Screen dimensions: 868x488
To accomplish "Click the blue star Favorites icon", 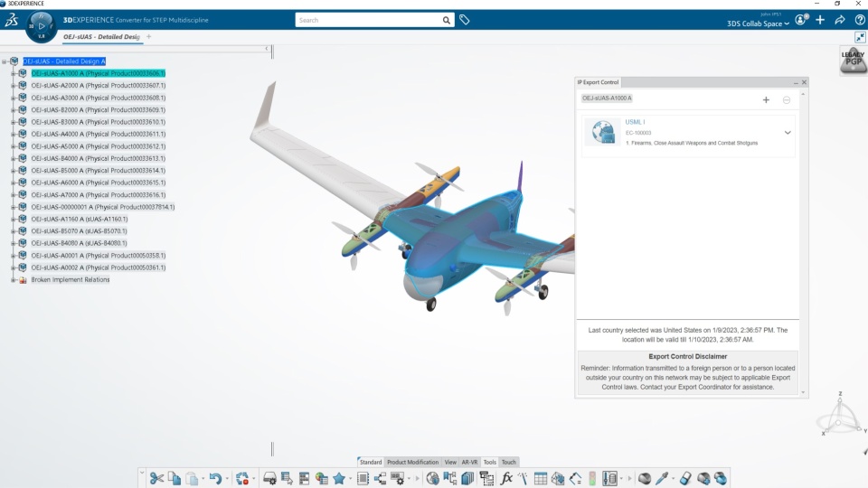I will (339, 479).
